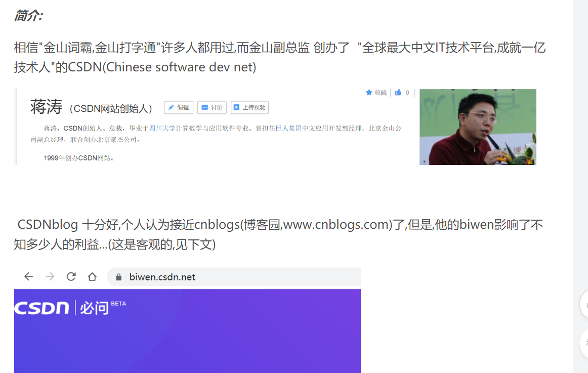Click the 蒋涛 entry title

tap(46, 107)
